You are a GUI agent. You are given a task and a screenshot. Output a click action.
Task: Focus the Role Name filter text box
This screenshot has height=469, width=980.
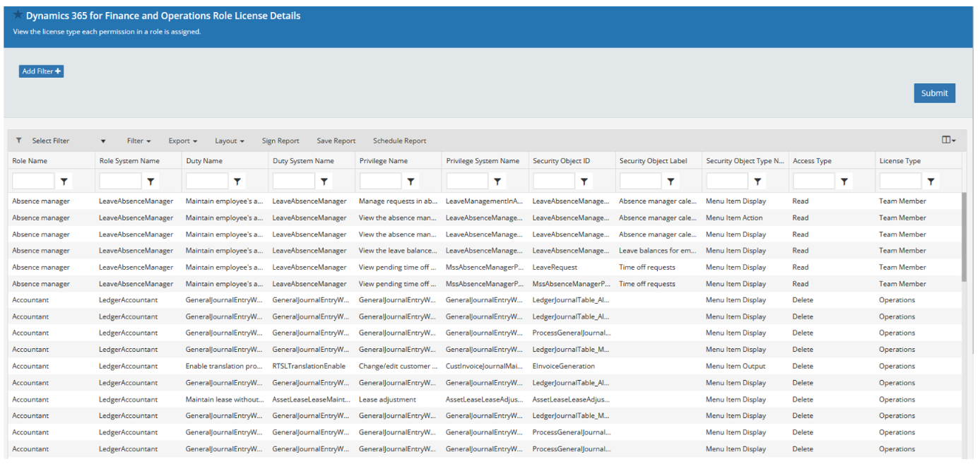33,182
